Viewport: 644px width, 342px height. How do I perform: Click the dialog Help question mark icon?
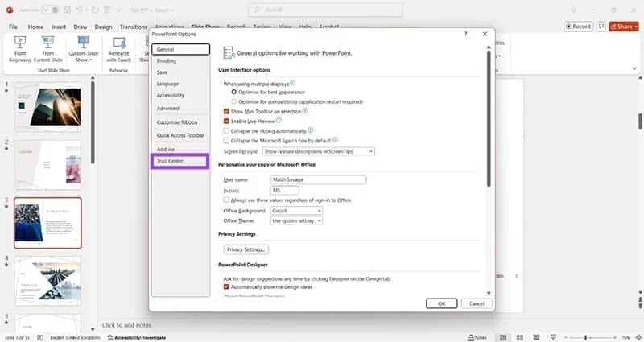pyautogui.click(x=465, y=35)
